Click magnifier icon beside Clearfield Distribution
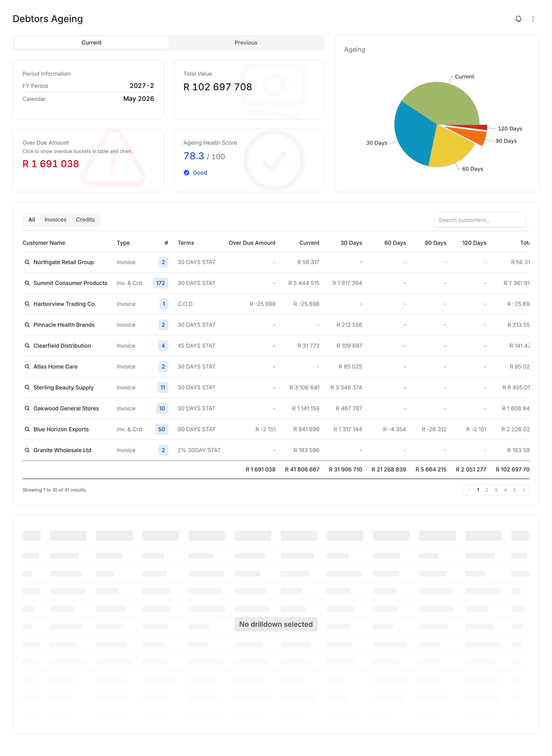This screenshot has width=552, height=756. [27, 345]
